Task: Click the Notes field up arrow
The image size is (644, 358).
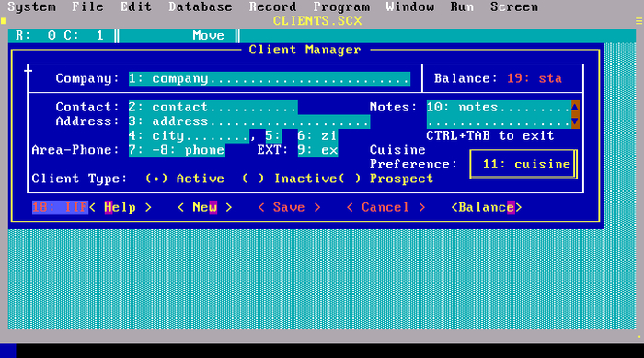Action: point(575,108)
